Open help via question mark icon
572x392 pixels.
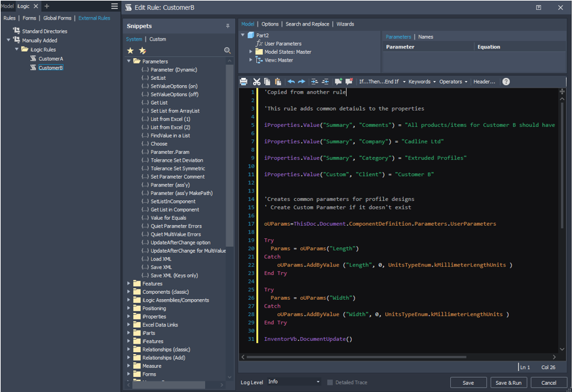(x=506, y=82)
